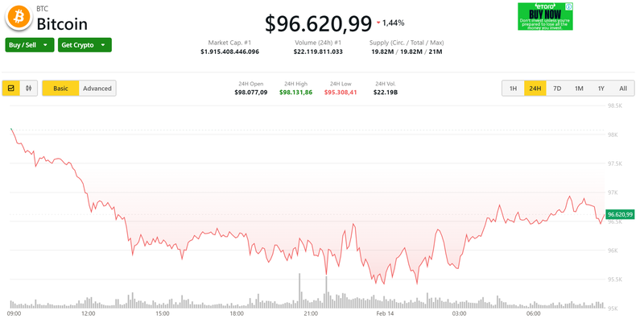The image size is (644, 327).
Task: Click the Feb 14 date label on axis
Action: coord(384,313)
